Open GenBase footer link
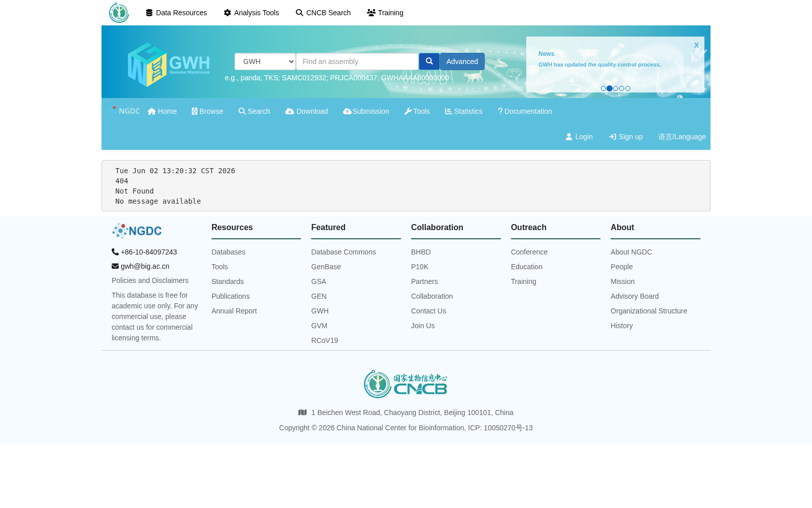The height and width of the screenshot is (508, 812). (x=326, y=267)
